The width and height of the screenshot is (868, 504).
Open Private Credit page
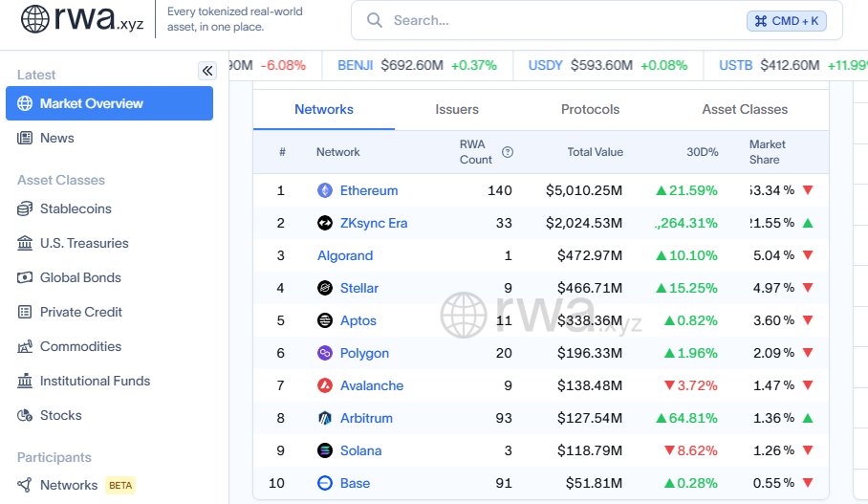coord(81,312)
